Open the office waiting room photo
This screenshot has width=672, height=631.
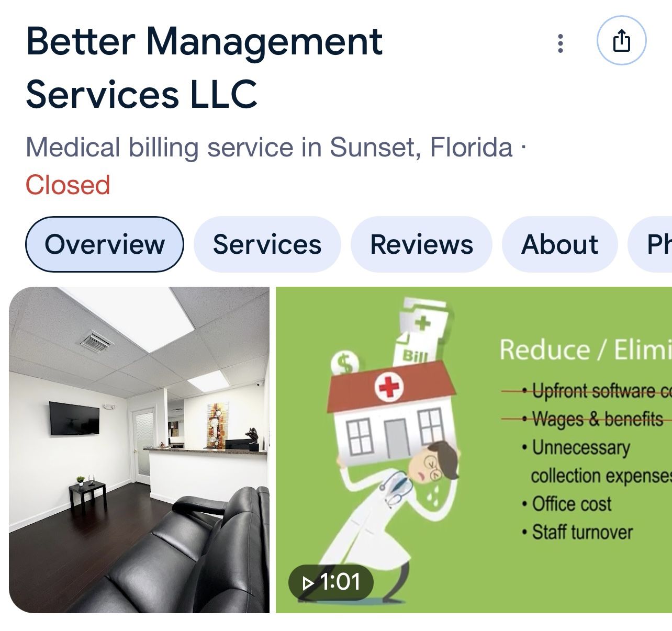point(139,450)
